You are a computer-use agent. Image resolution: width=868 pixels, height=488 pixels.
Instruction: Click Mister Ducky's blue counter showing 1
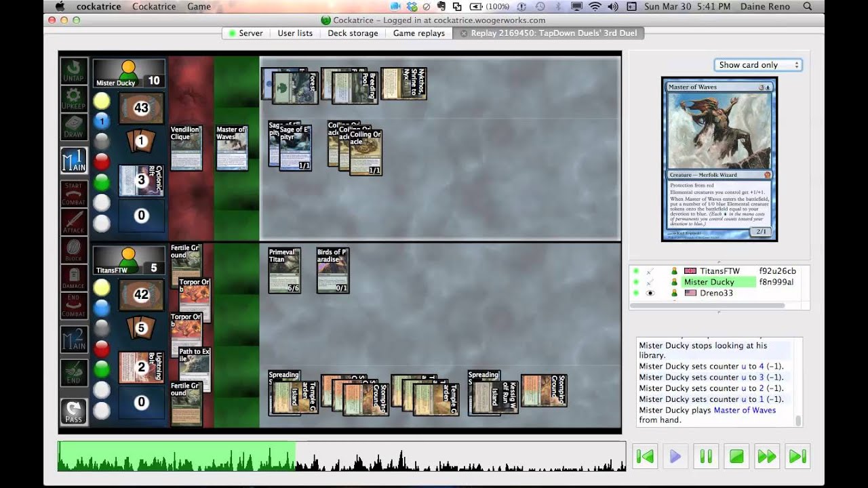tap(102, 121)
